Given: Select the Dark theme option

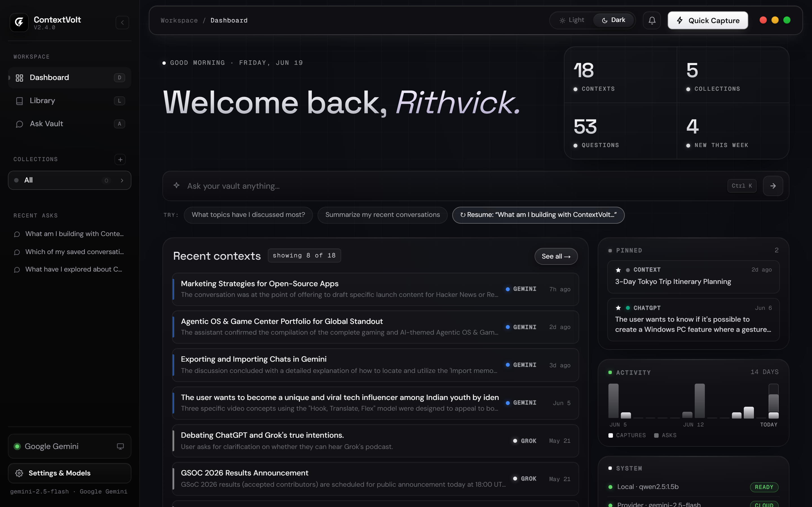Looking at the screenshot, I should [x=613, y=20].
